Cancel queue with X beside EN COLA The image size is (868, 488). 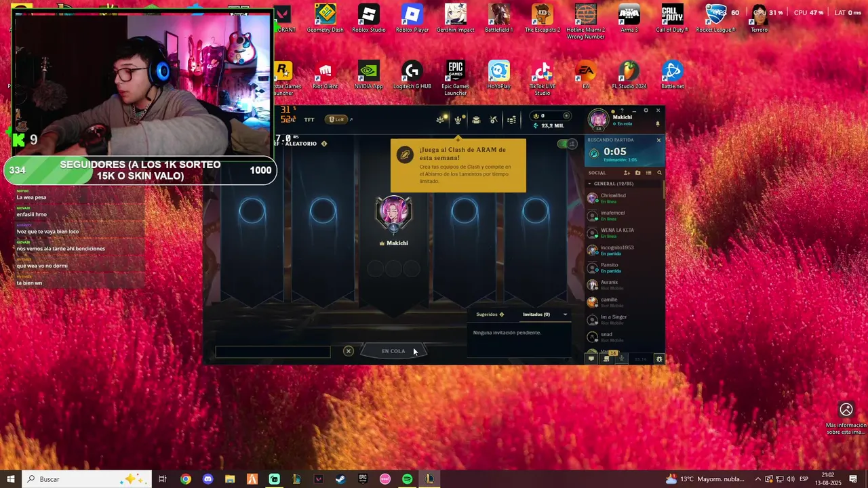coord(349,351)
